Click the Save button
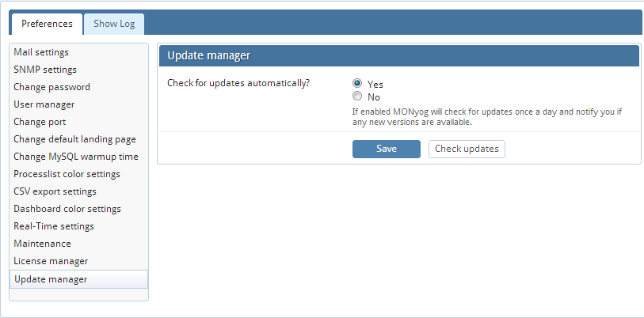The image size is (644, 318). pos(386,149)
